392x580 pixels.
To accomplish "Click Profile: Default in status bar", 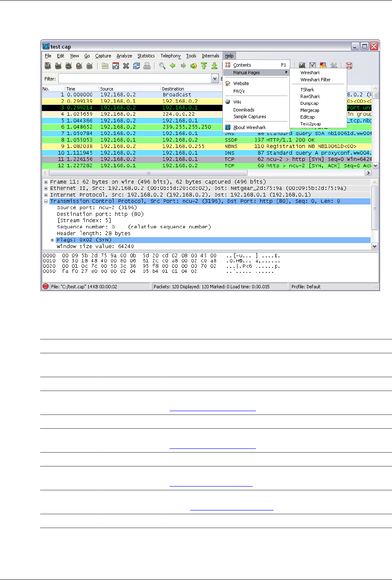I will (x=306, y=287).
